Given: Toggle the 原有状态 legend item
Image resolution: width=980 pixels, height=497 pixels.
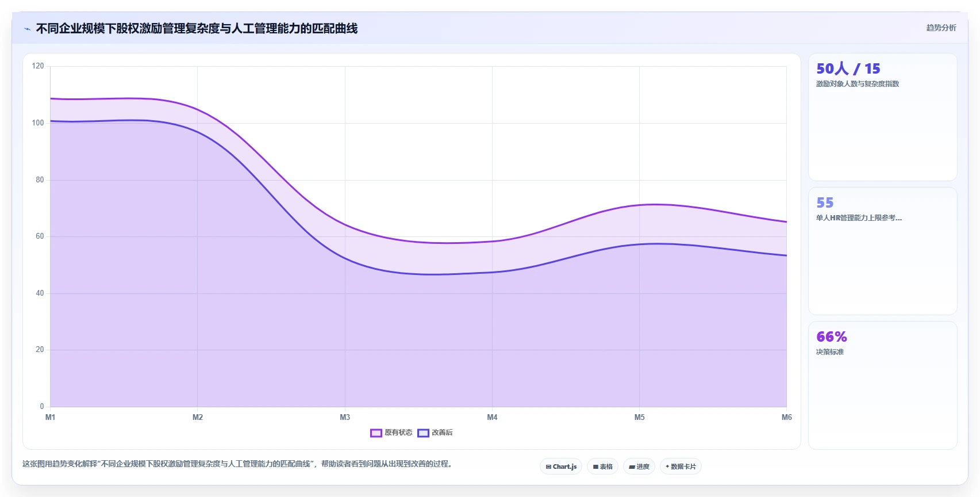Looking at the screenshot, I should [391, 433].
